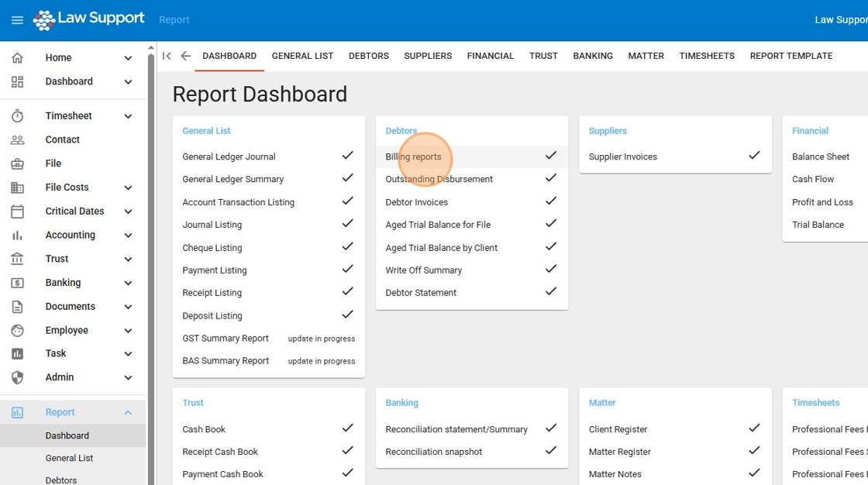Click the File Costs building icon
The width and height of the screenshot is (868, 485).
pos(17,187)
